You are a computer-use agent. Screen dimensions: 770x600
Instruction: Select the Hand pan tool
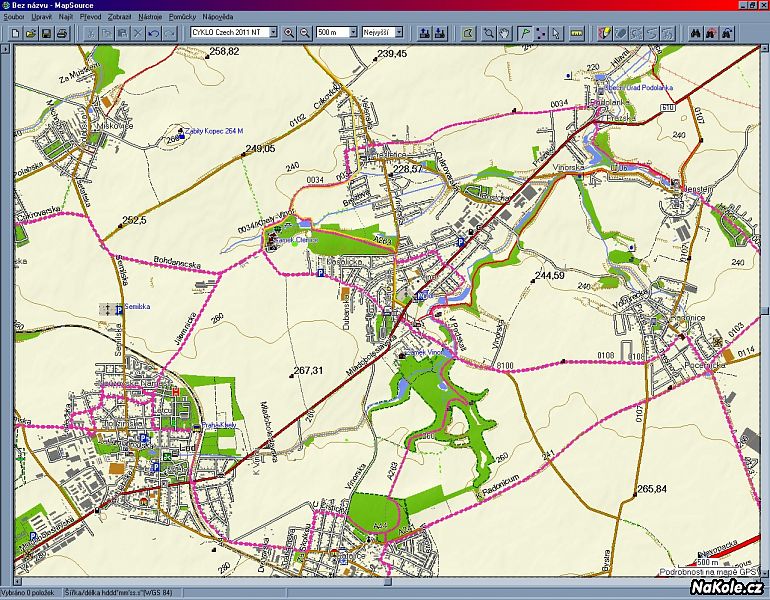click(505, 33)
